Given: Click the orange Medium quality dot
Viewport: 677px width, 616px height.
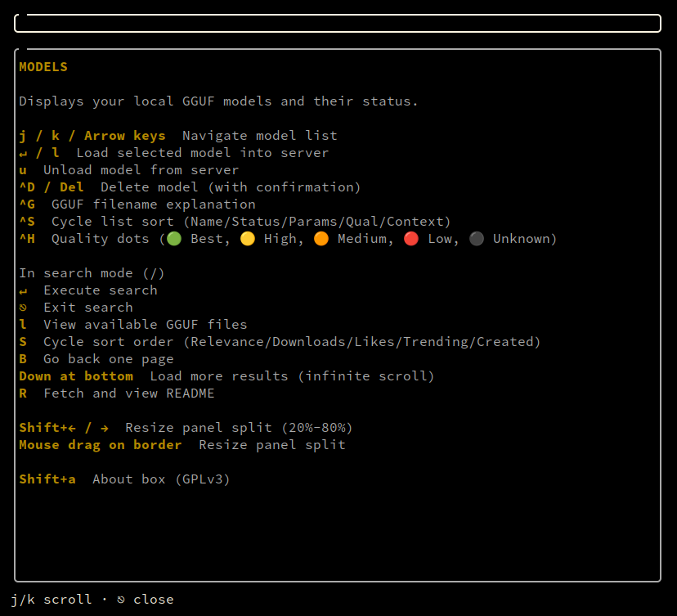Looking at the screenshot, I should coord(321,238).
